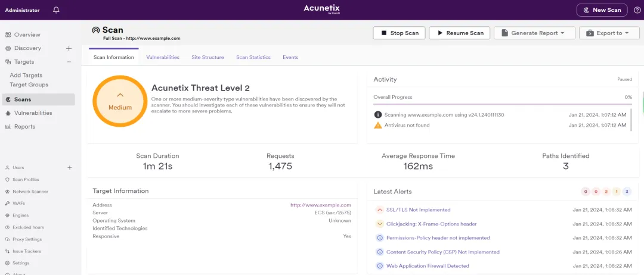Click the Proxy Settings icon
This screenshot has height=275, width=644.
point(7,239)
